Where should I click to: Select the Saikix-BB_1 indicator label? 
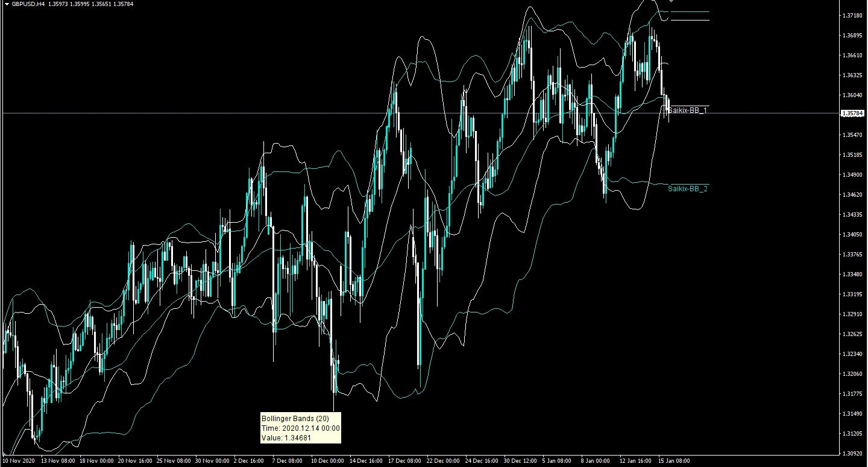688,111
